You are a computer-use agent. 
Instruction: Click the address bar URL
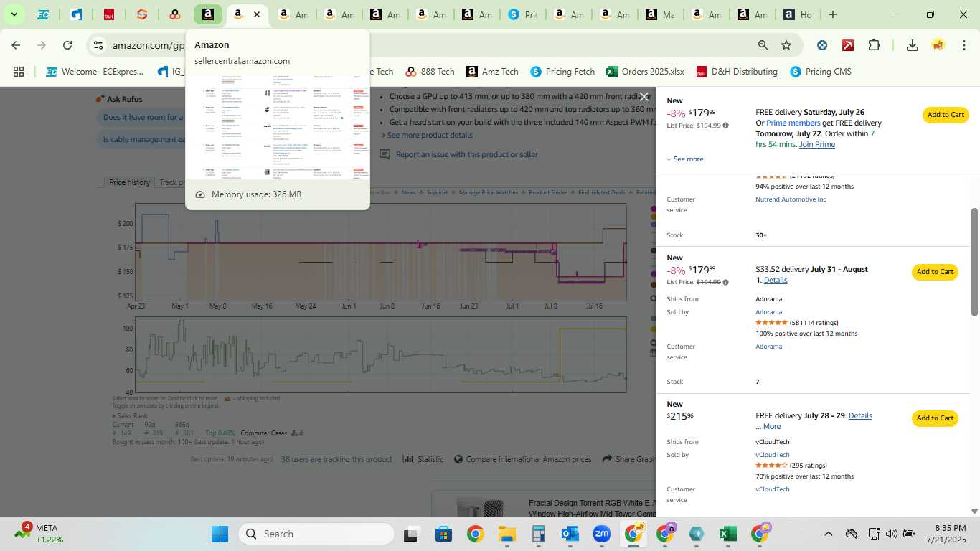pos(149,45)
